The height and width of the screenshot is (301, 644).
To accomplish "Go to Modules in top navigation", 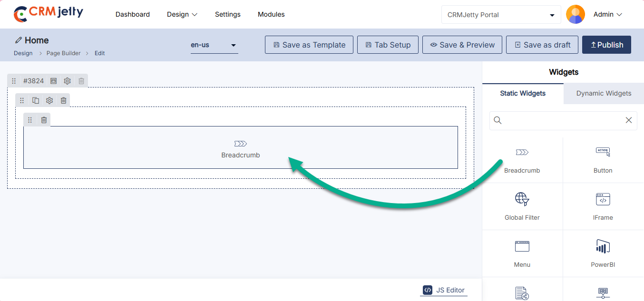I will pyautogui.click(x=271, y=14).
